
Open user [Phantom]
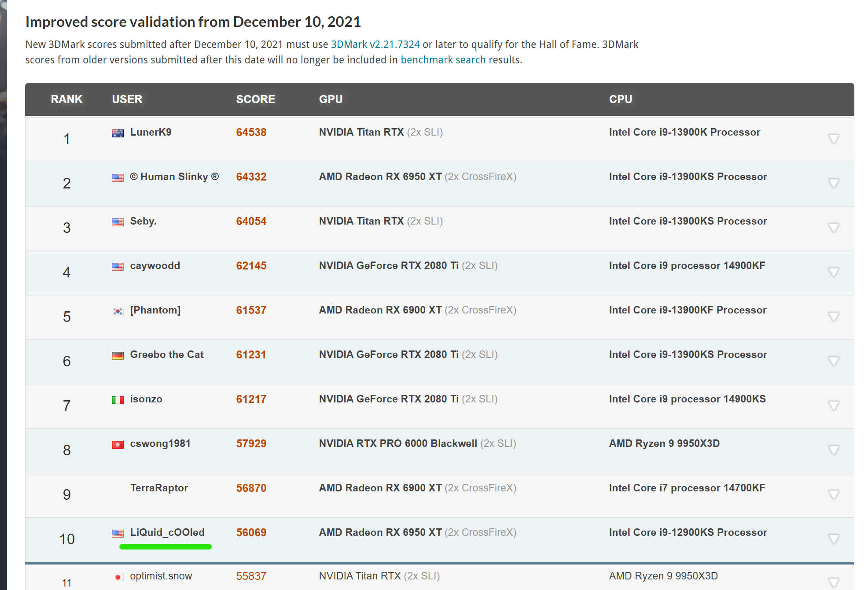click(155, 310)
